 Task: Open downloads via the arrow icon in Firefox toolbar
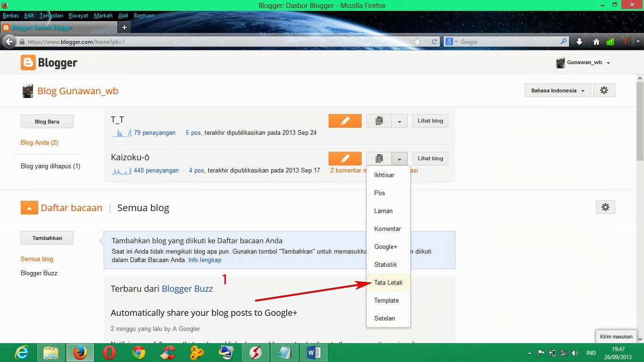pyautogui.click(x=579, y=41)
